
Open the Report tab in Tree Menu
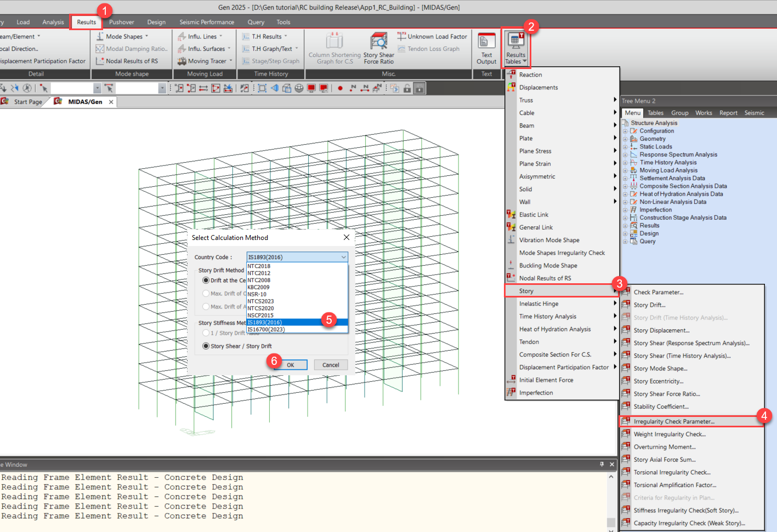pyautogui.click(x=728, y=113)
